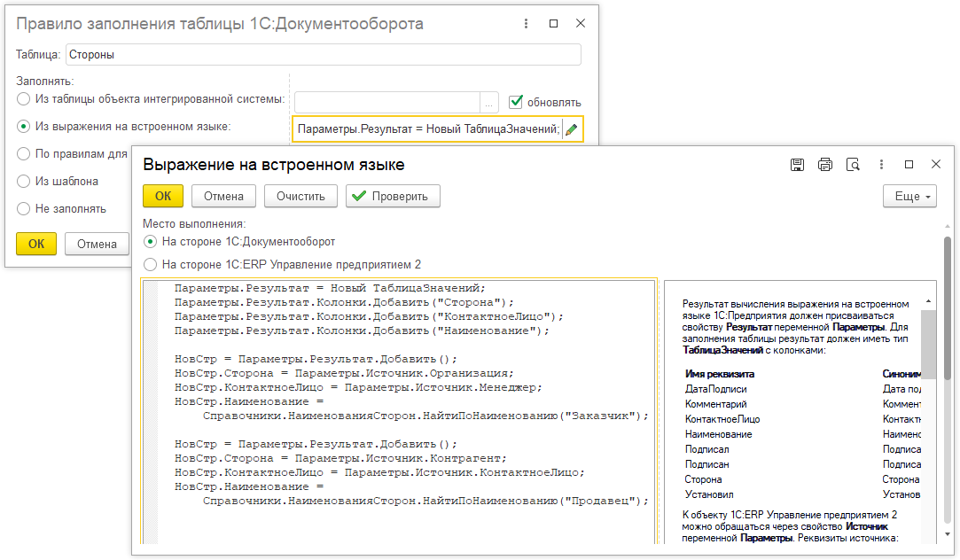Click code line 'НовСтр.Сторона = Параметры.Источник.Контрагент'

340,458
